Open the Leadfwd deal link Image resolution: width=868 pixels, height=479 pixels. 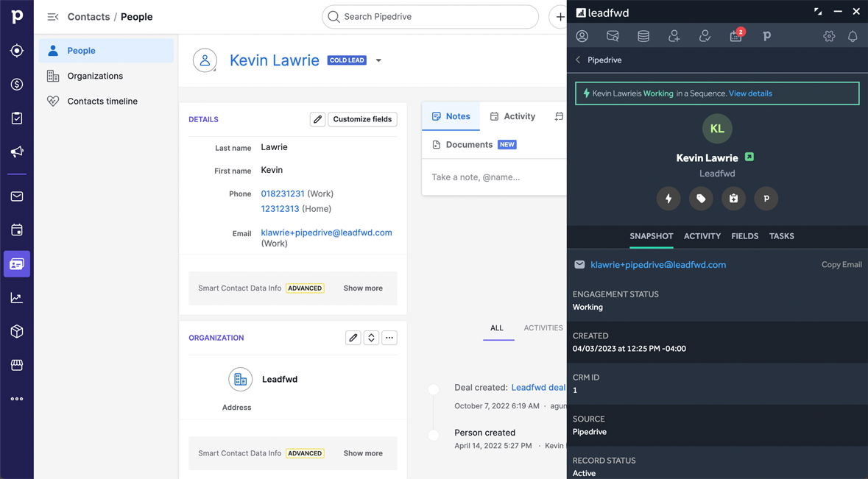[538, 388]
